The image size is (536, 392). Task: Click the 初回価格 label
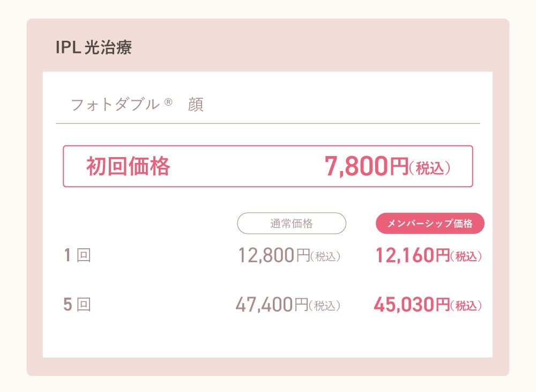(x=128, y=166)
